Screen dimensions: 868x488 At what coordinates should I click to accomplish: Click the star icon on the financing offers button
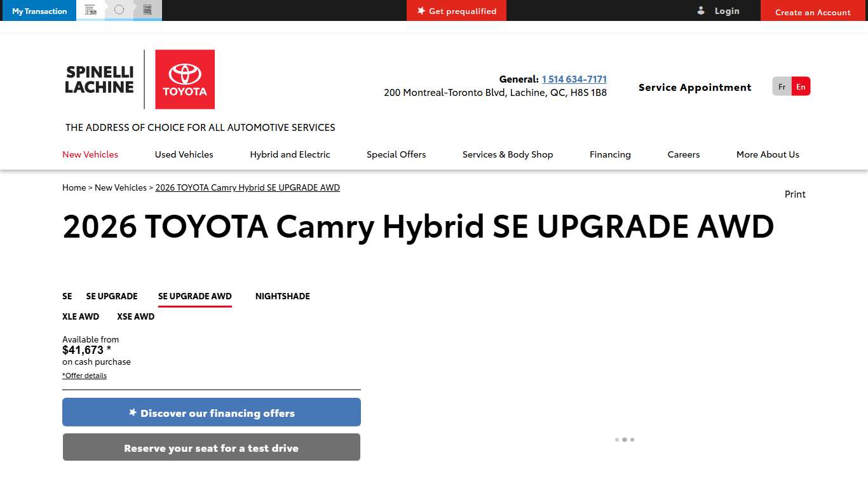click(132, 412)
